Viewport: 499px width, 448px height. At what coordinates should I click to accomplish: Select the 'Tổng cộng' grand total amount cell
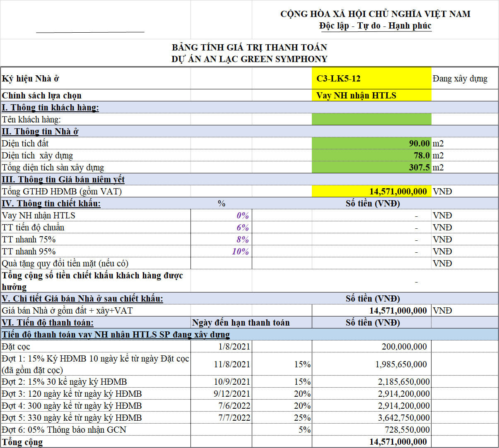[x=371, y=442]
